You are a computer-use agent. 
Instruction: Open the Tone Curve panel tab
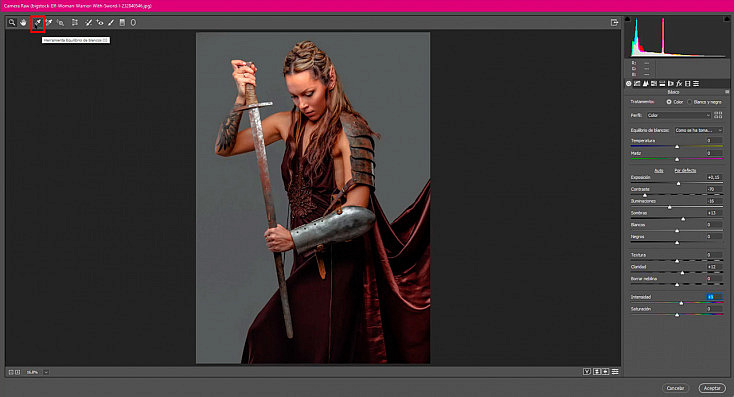click(637, 83)
